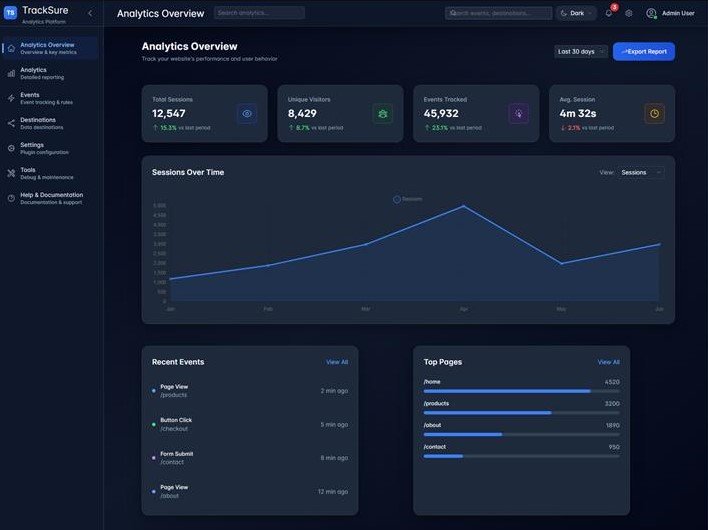Click the Export Report button

644,51
